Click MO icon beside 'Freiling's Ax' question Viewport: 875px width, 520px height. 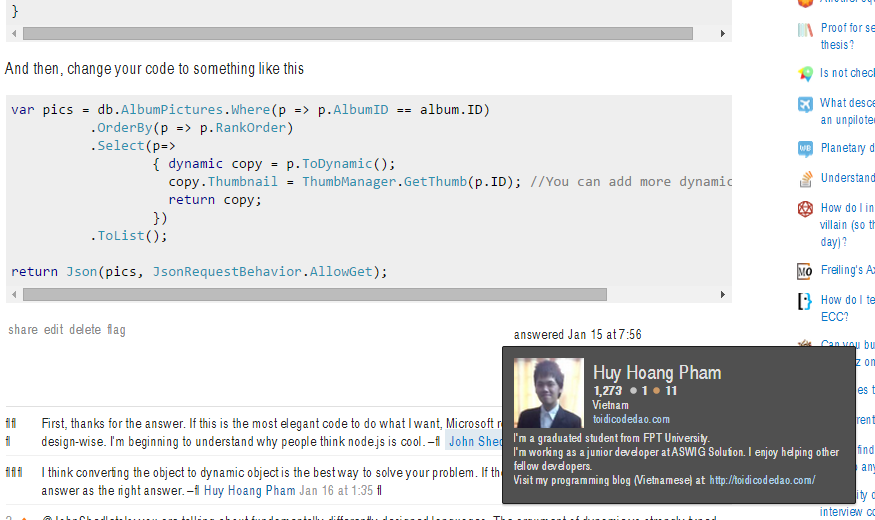coord(805,271)
